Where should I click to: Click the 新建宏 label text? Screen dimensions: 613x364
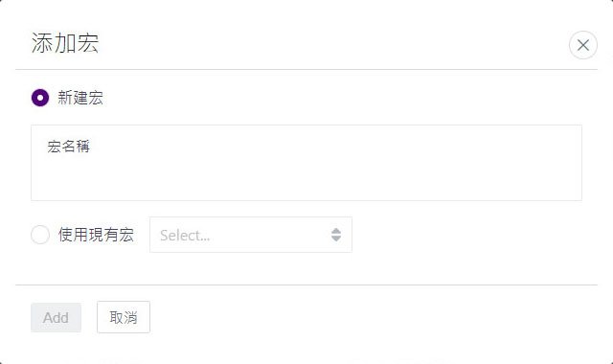(80, 98)
